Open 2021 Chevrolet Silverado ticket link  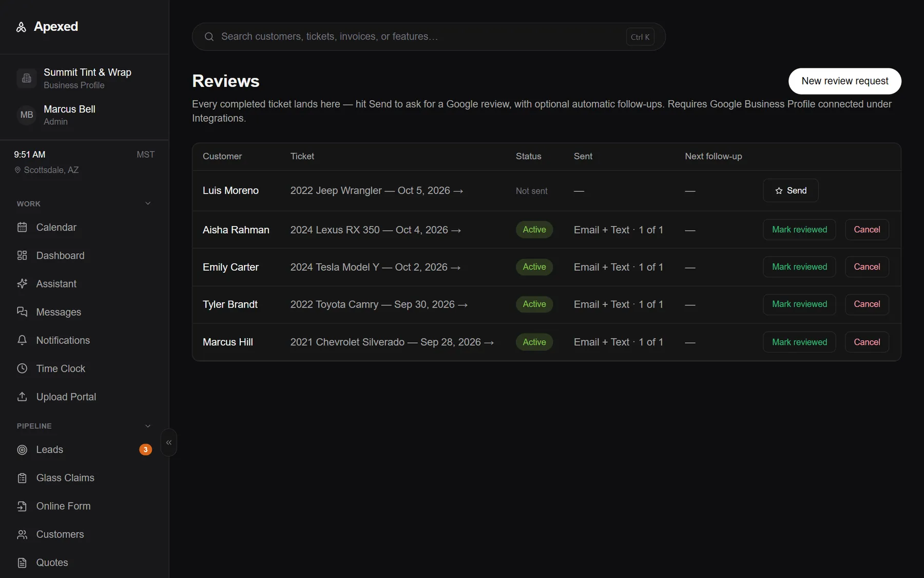point(392,342)
